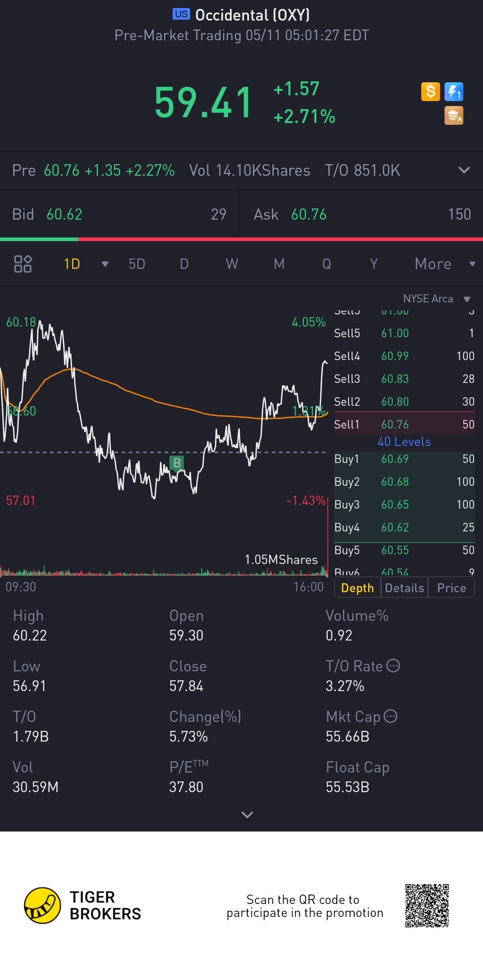
Task: Open T/O Rate info icon
Action: [x=393, y=666]
